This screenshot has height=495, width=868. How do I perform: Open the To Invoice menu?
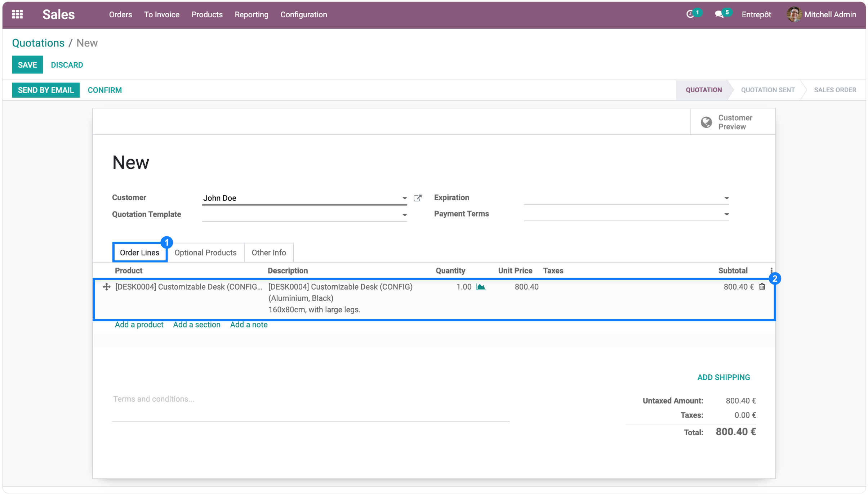pos(162,14)
